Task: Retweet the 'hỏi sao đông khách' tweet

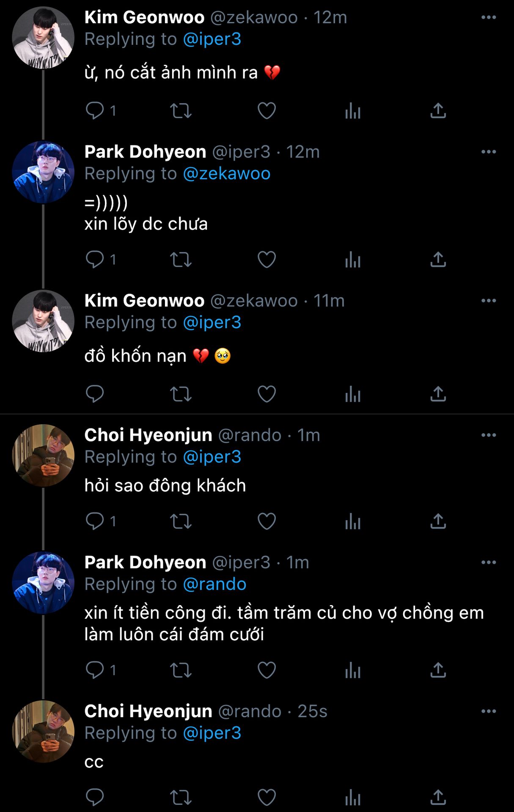Action: click(x=181, y=521)
